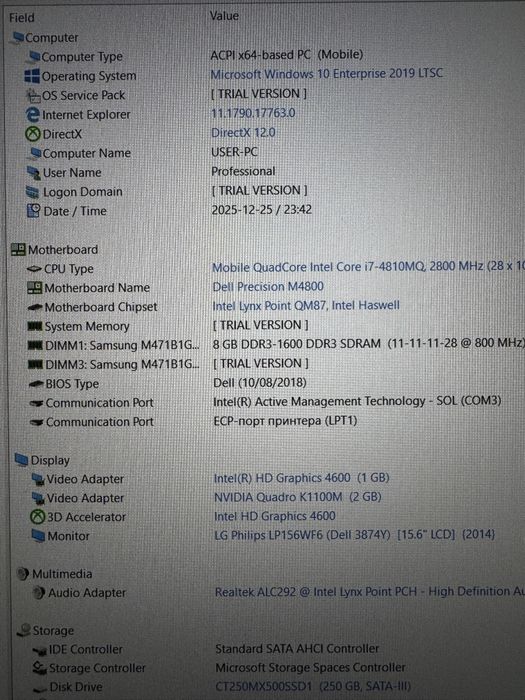Click the Display section monitor icon
Image resolution: width=525 pixels, height=700 pixels.
(21, 459)
